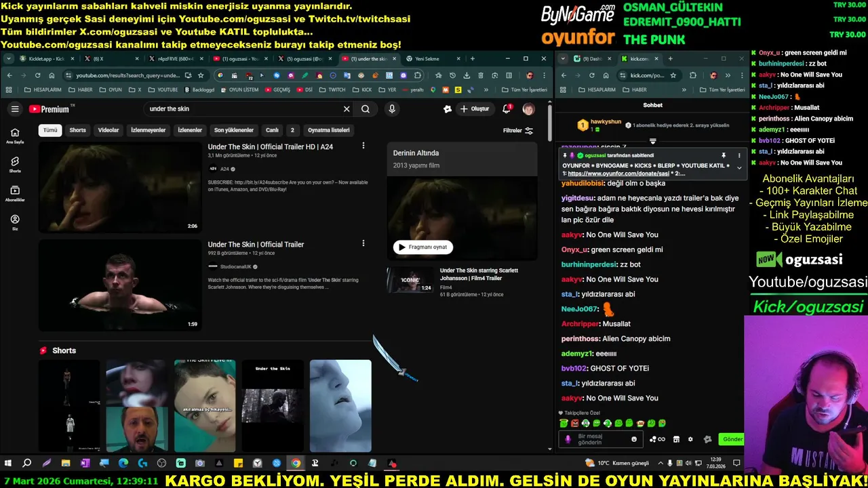This screenshot has width=868, height=488.
Task: Select the Tümü filter chip
Action: pos(50,130)
